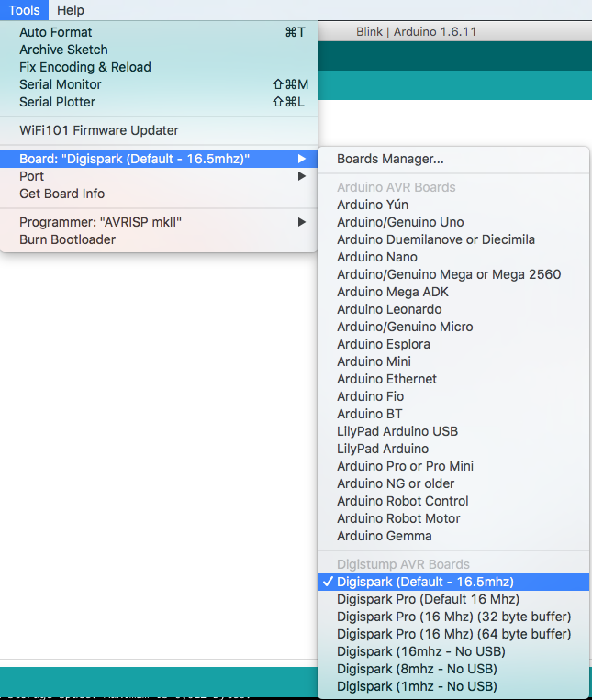Open the Tools menu in menu bar
592x700 pixels.
pos(24,10)
